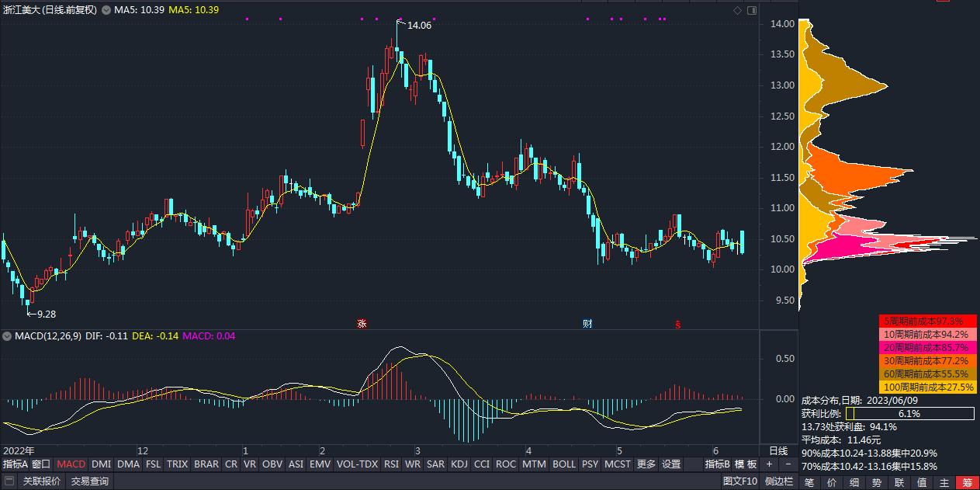Select the TRIX indicator tab

pyautogui.click(x=177, y=464)
